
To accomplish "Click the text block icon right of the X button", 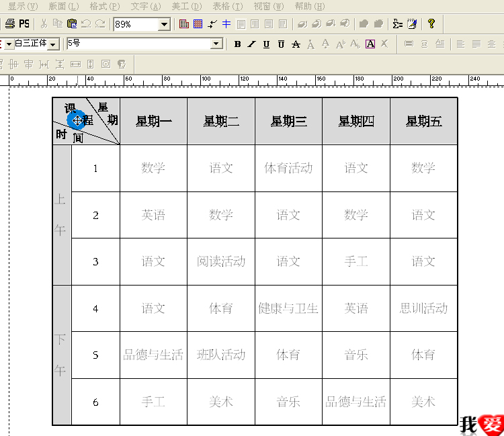I will coord(409,44).
